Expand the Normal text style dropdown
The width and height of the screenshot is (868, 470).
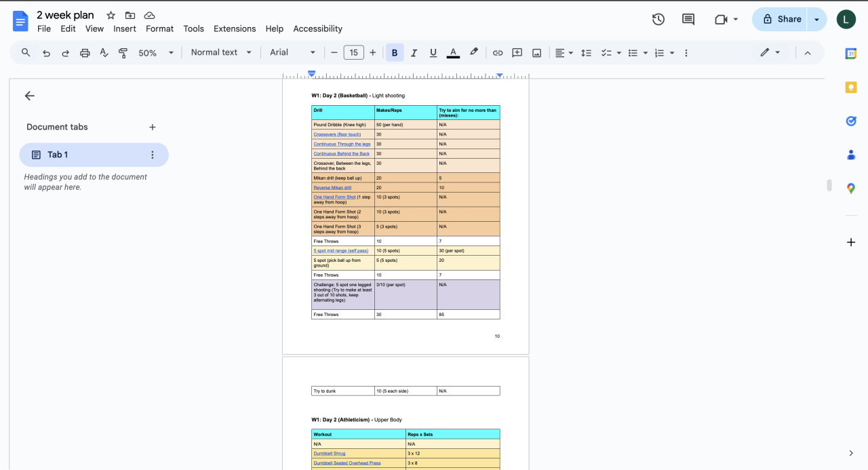click(221, 53)
